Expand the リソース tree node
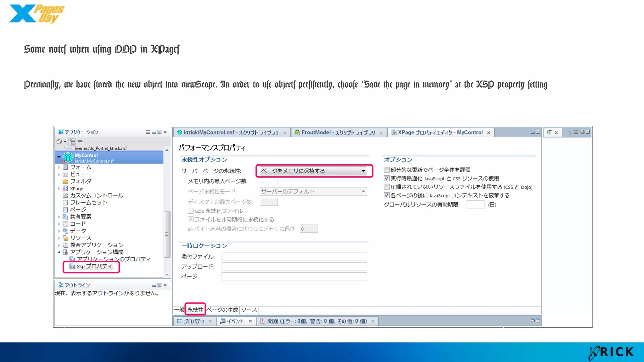The width and height of the screenshot is (644, 362). pyautogui.click(x=59, y=238)
